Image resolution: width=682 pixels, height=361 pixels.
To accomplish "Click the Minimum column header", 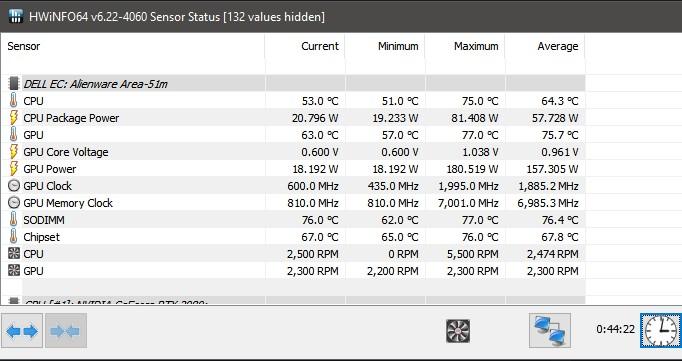I will [398, 46].
